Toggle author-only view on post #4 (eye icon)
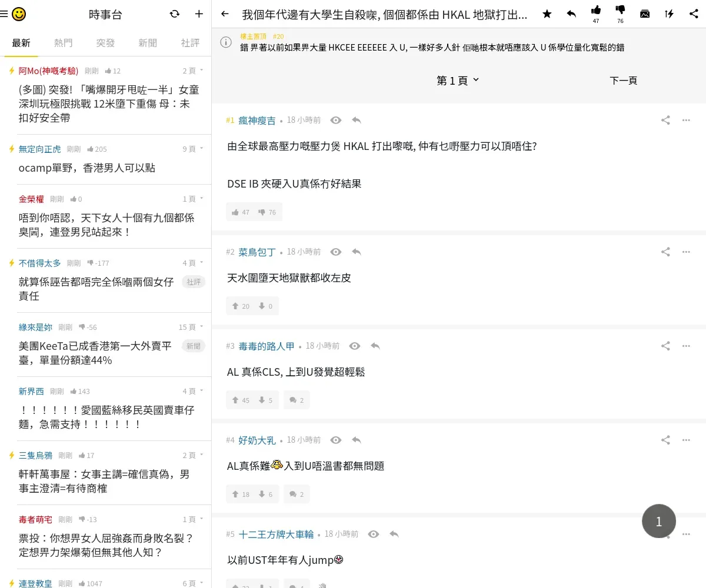Image resolution: width=706 pixels, height=588 pixels. (x=336, y=440)
